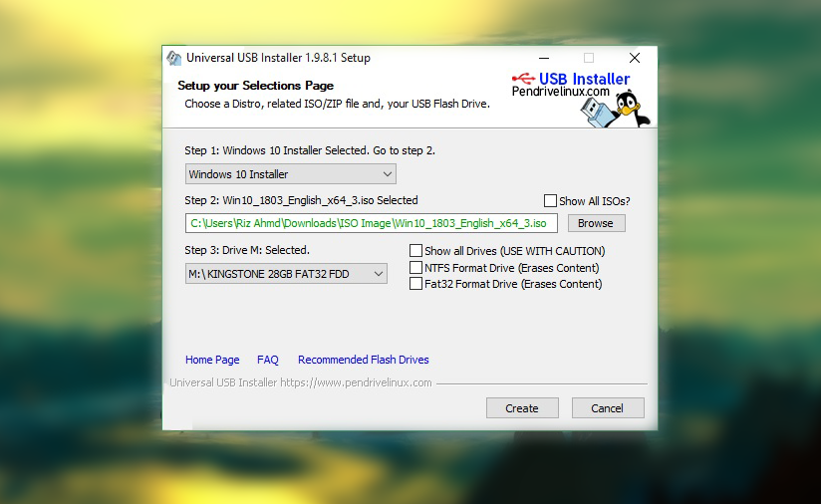821x504 pixels.
Task: Tick Show all Drives (USE WITH CAUTION)
Action: point(415,251)
